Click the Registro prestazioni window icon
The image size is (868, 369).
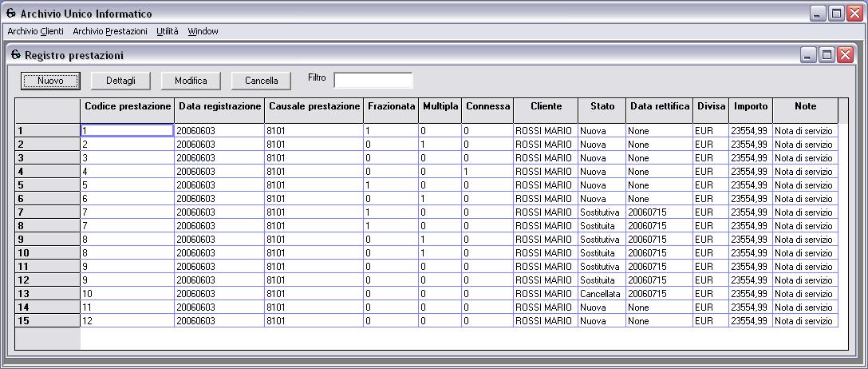coord(16,55)
